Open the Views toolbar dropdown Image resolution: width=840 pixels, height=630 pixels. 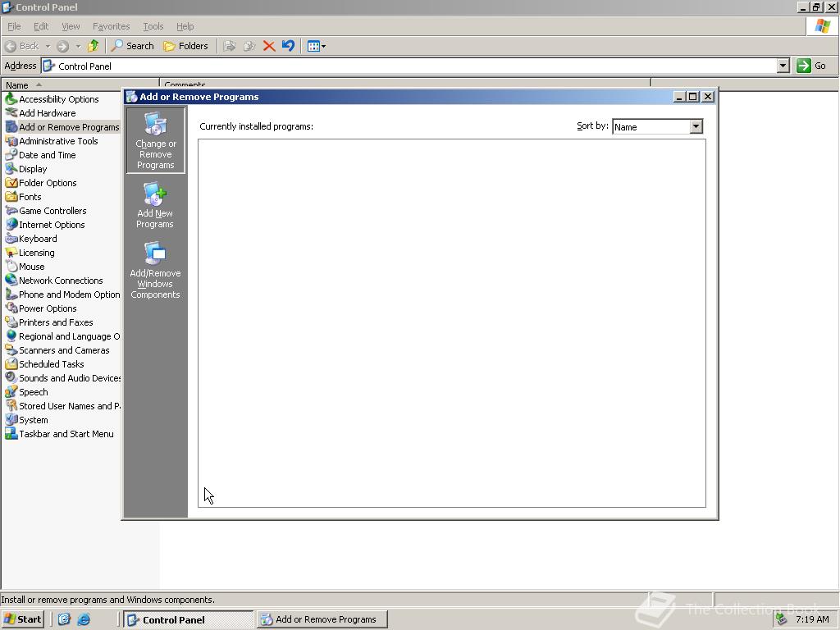click(317, 46)
